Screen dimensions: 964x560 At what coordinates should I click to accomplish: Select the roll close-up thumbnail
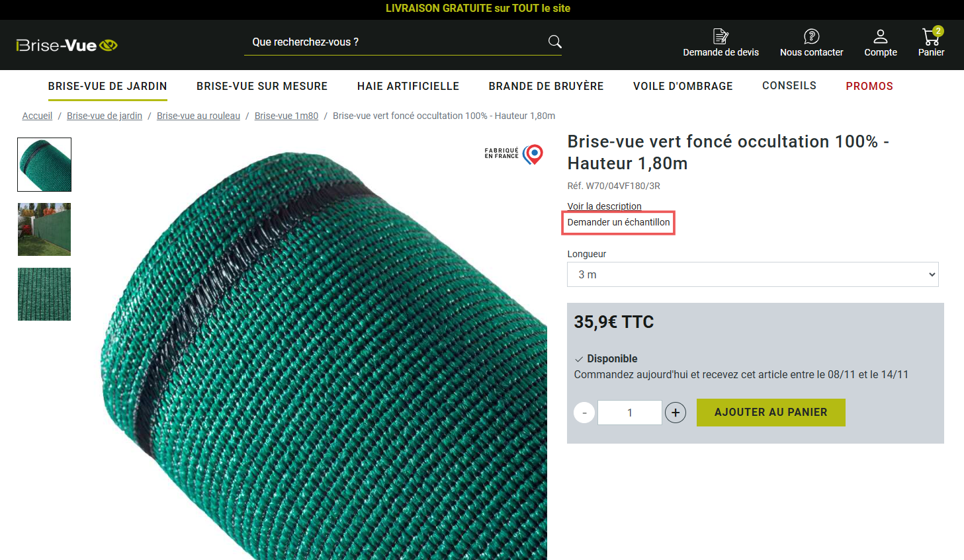pyautogui.click(x=44, y=165)
